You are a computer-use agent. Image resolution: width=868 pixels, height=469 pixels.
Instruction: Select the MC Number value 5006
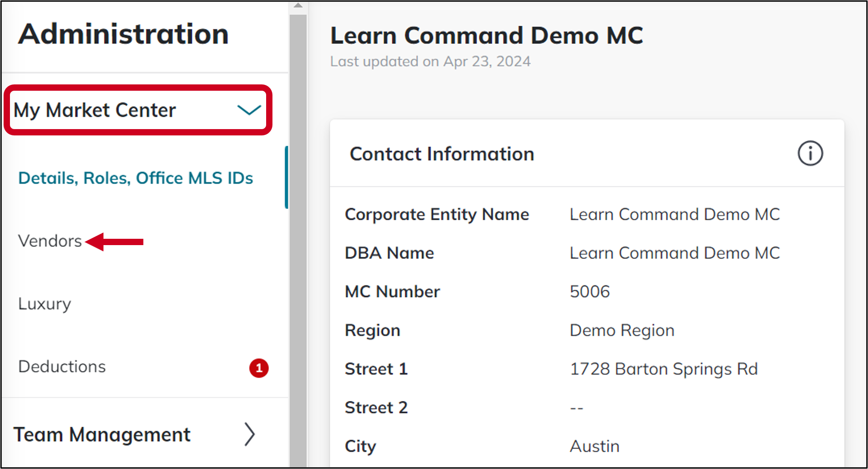[590, 292]
